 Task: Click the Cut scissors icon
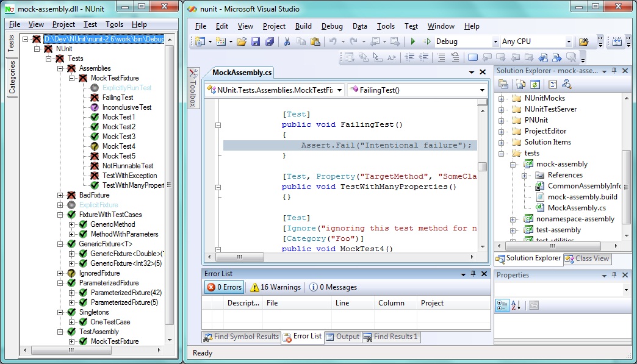click(287, 41)
